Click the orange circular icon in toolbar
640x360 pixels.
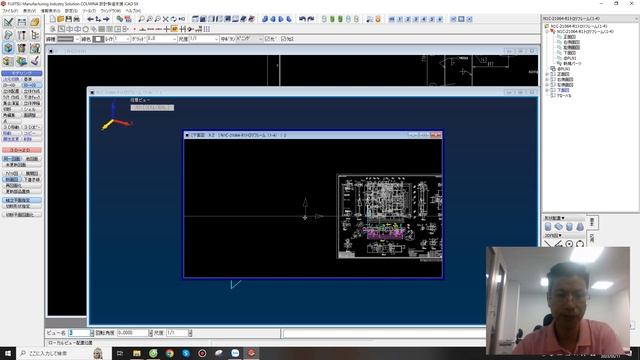point(378,19)
